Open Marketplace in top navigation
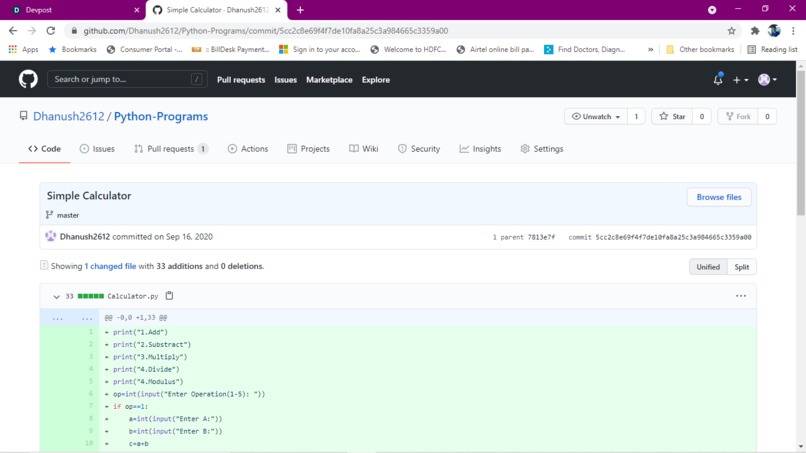806x453 pixels. (x=329, y=80)
